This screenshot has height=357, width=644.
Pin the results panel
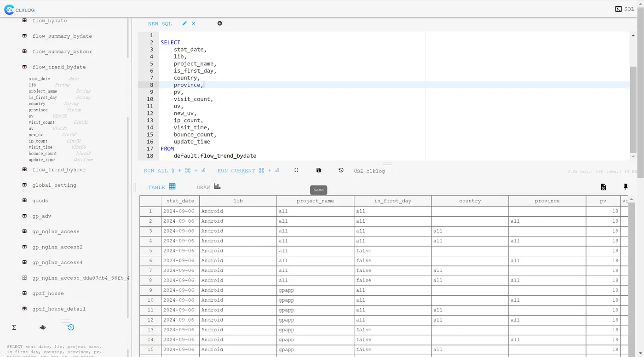click(626, 187)
